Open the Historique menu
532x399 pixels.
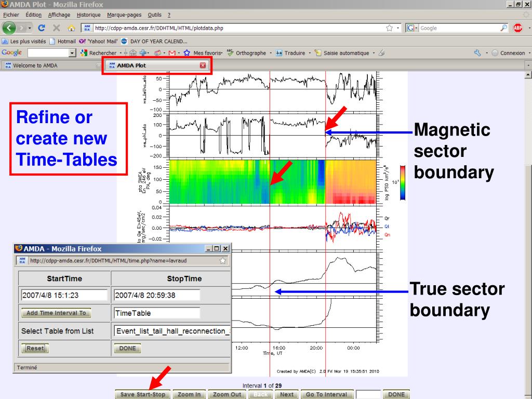point(88,15)
